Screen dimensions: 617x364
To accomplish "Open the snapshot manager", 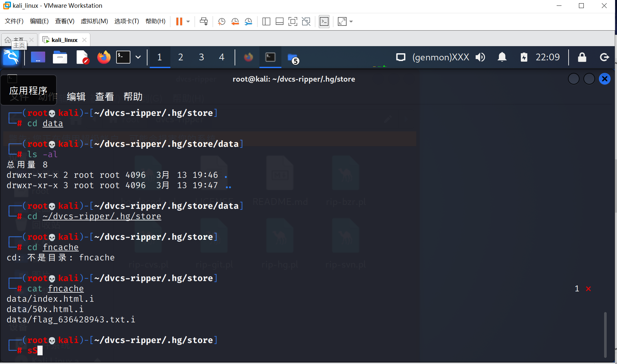I will [248, 22].
